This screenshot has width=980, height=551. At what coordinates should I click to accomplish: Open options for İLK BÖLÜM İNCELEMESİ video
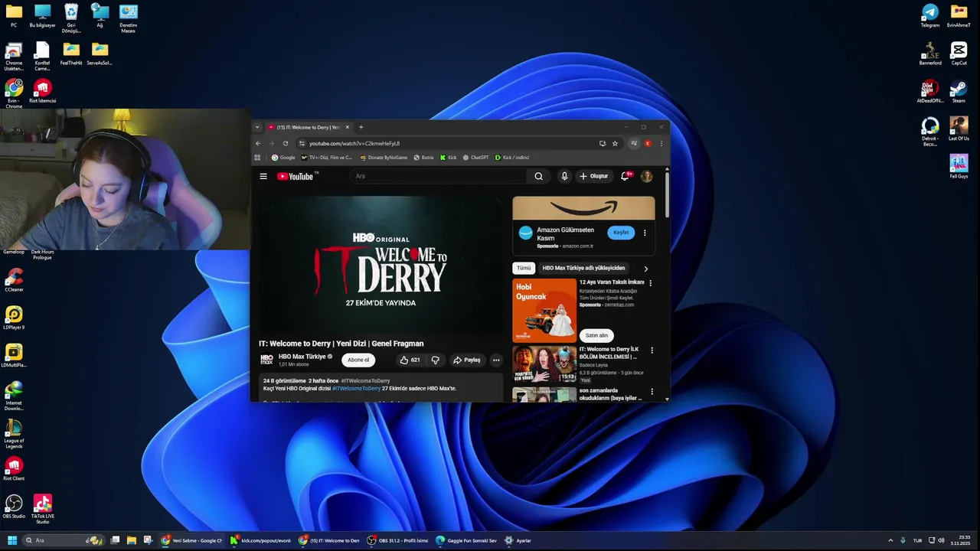pos(652,350)
